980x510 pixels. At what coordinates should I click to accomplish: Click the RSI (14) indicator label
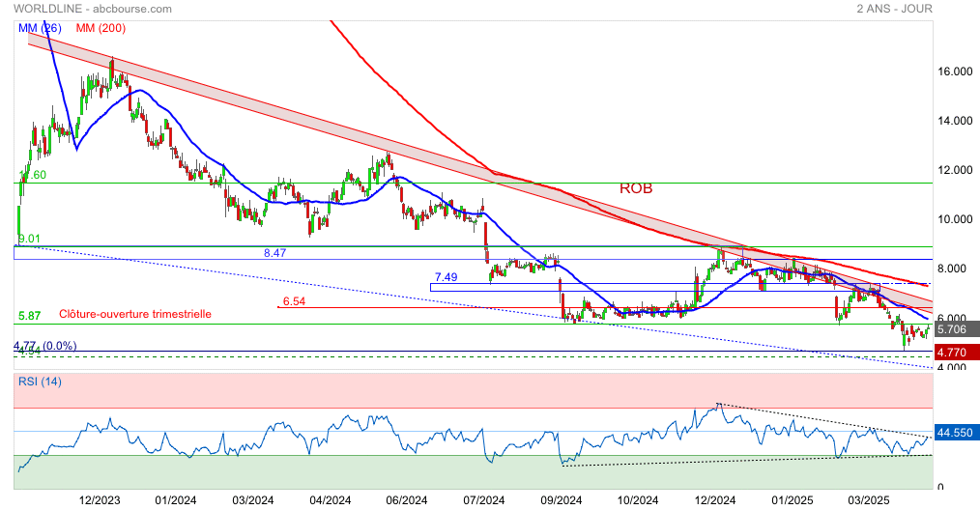pos(40,382)
